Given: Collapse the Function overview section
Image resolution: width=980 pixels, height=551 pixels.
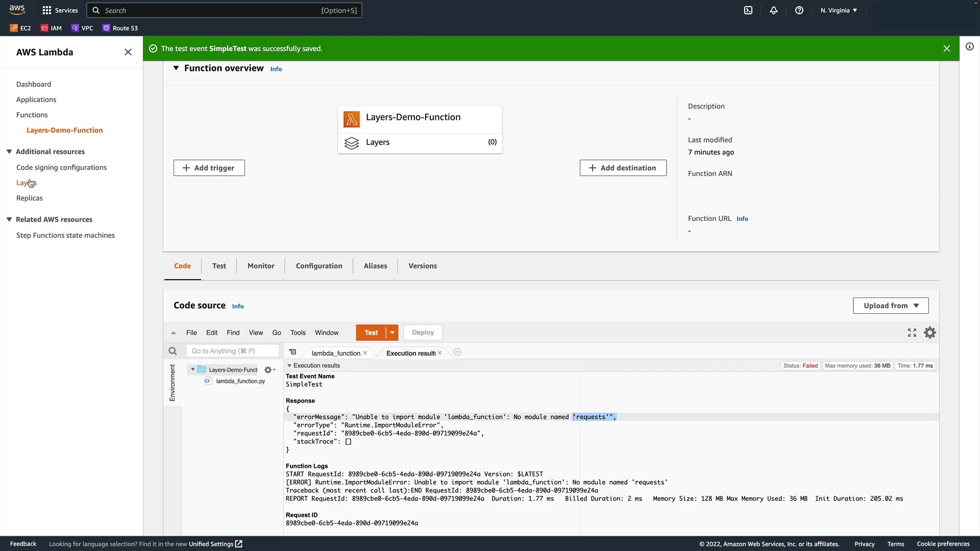Looking at the screenshot, I should (x=176, y=68).
